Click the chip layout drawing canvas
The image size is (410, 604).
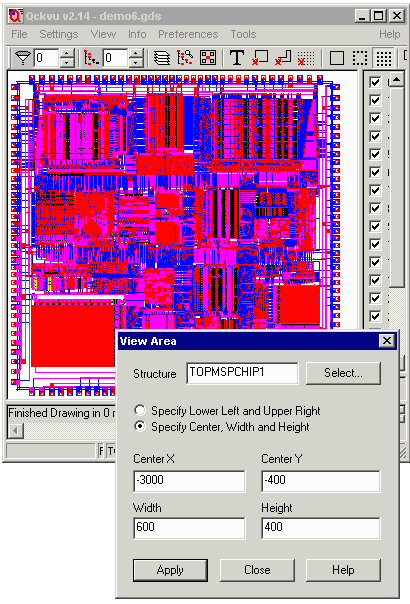click(x=182, y=235)
